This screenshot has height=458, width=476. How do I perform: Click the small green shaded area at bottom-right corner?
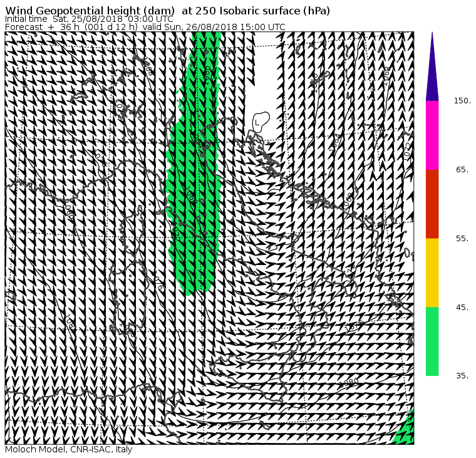point(406,431)
